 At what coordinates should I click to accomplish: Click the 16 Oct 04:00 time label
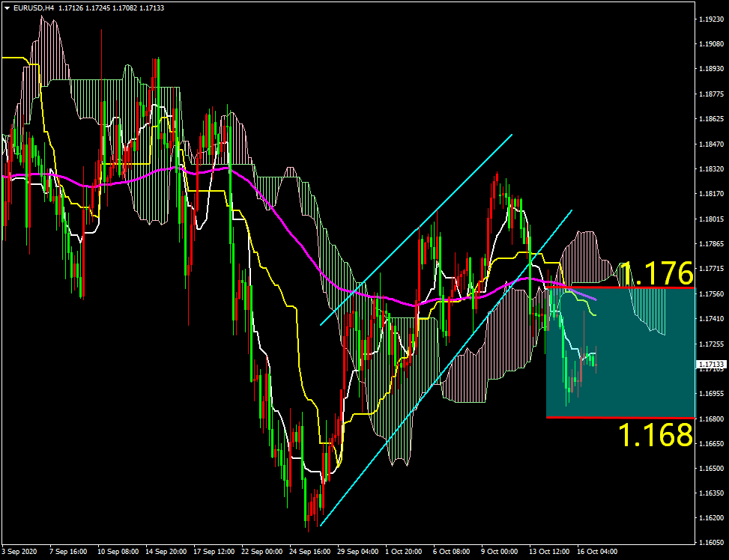tap(596, 552)
